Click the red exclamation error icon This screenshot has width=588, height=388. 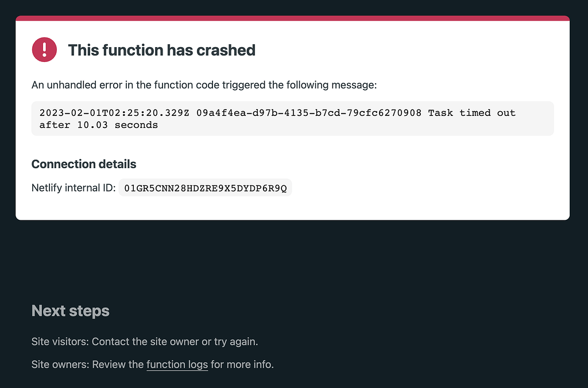coord(44,49)
